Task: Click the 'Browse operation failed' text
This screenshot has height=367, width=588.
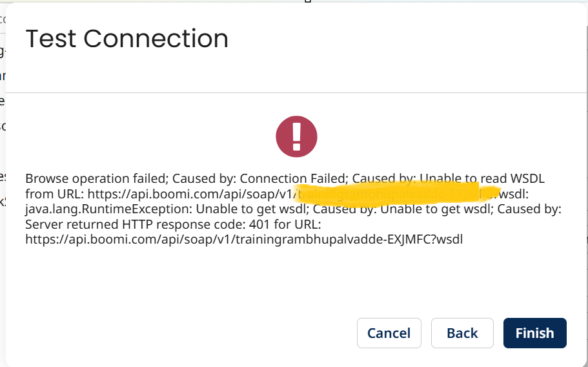Action: click(97, 178)
